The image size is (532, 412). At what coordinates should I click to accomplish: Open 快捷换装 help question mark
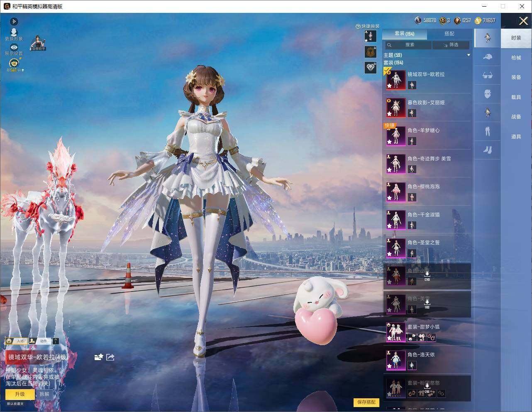(358, 26)
